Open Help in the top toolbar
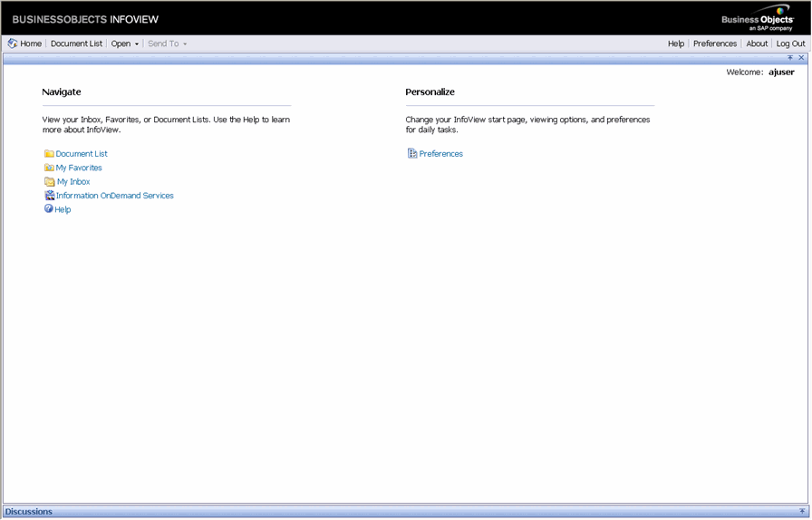 point(676,43)
